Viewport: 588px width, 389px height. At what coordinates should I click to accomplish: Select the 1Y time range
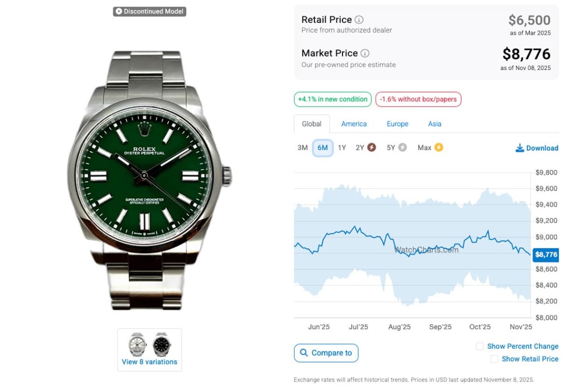pyautogui.click(x=342, y=147)
